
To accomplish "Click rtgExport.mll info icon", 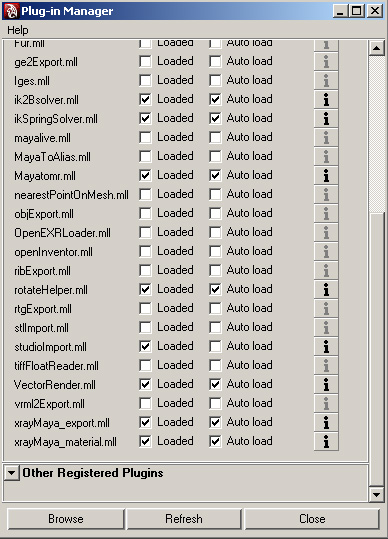I will point(326,309).
